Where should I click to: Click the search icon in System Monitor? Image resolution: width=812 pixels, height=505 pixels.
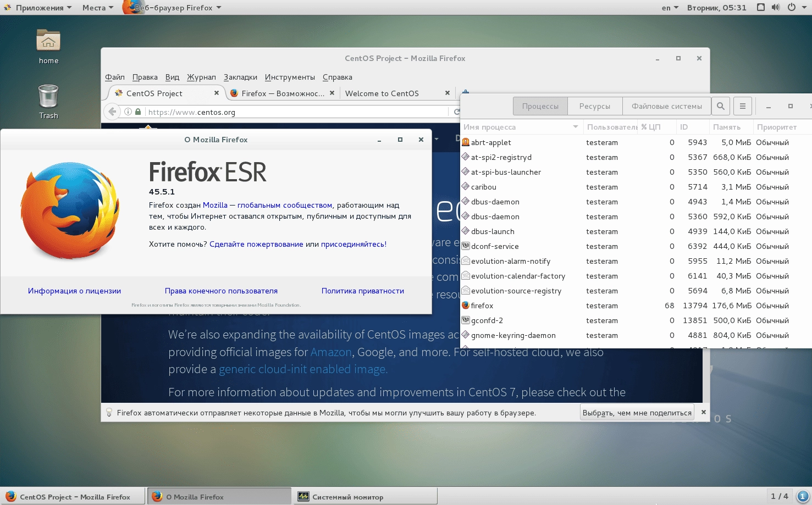pos(721,106)
